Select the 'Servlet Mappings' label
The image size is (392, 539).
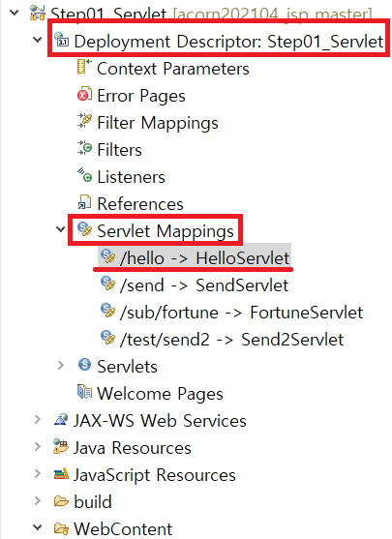tap(166, 231)
